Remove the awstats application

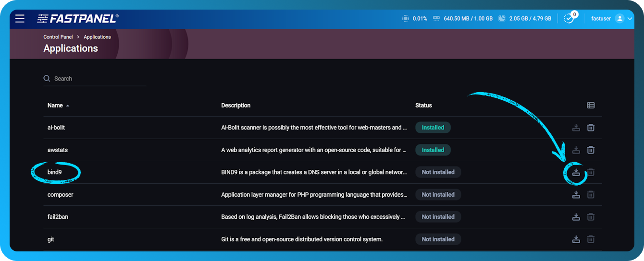click(591, 150)
